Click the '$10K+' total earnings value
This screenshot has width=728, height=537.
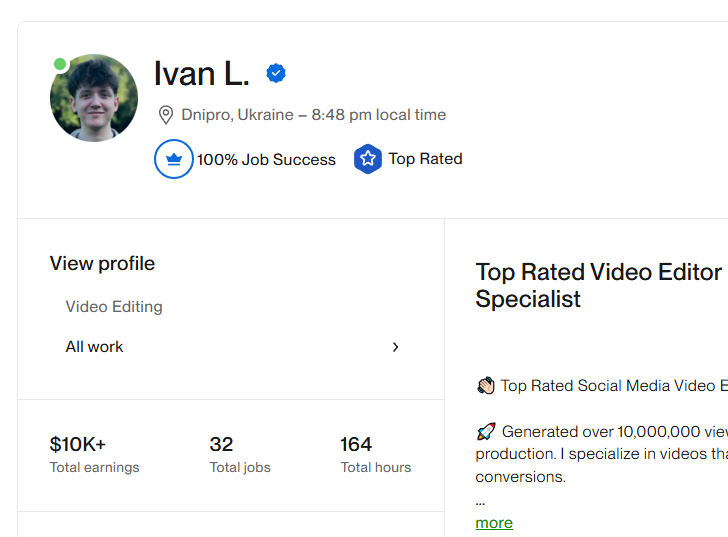pos(78,444)
